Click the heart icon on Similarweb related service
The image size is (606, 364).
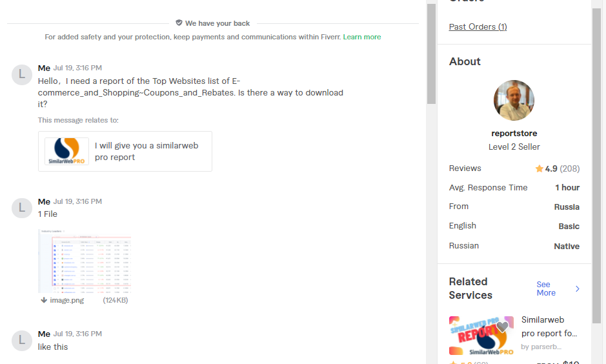click(x=503, y=327)
